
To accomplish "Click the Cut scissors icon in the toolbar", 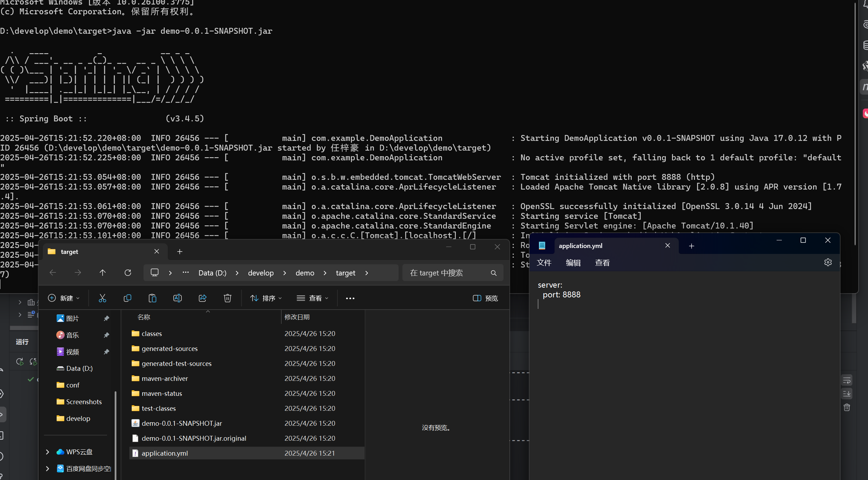I will click(x=102, y=298).
